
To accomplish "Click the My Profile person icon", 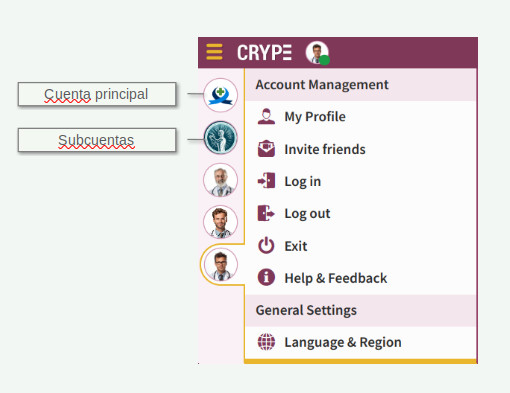I will coord(266,116).
